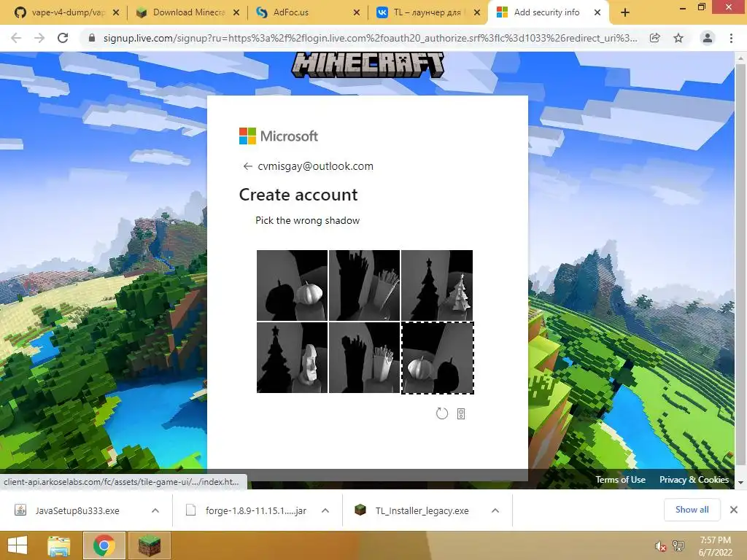Open the Windows Start menu
The width and height of the screenshot is (747, 560).
coord(18,545)
